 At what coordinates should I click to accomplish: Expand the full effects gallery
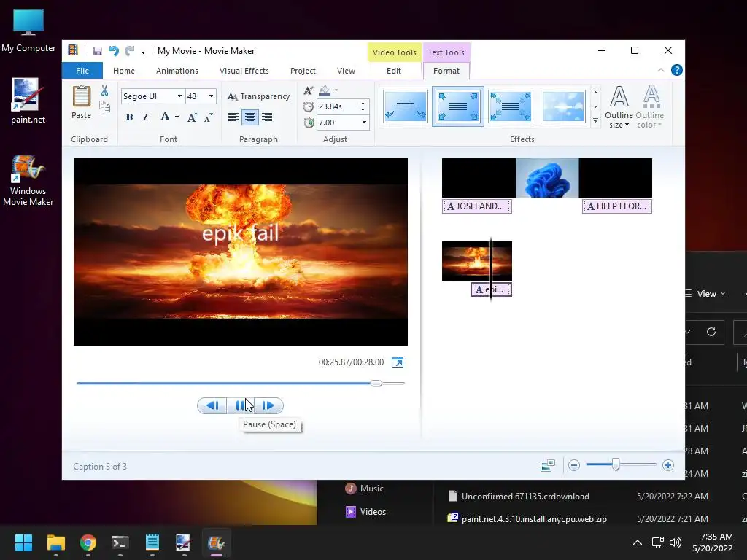(595, 121)
